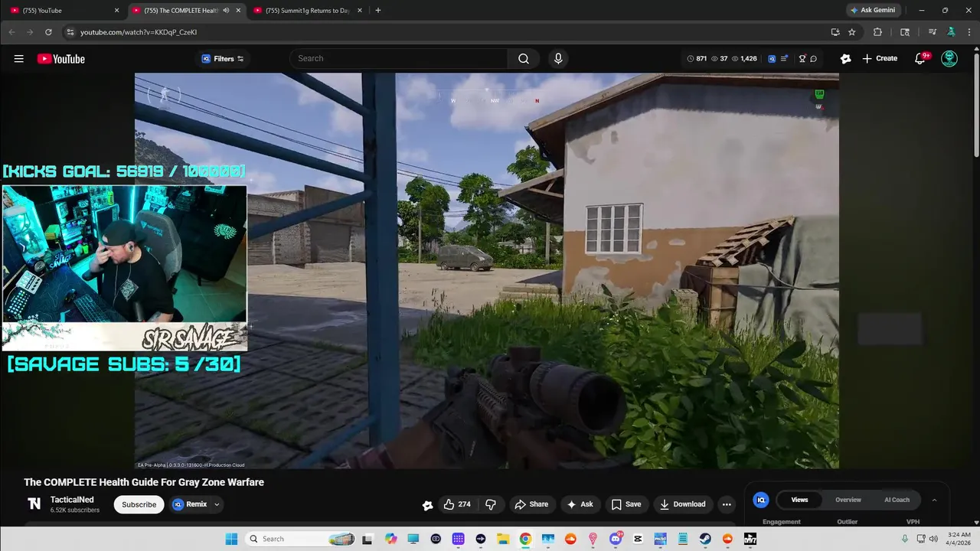Open the TacticalNed channel name link
The image size is (980, 551).
[72, 500]
